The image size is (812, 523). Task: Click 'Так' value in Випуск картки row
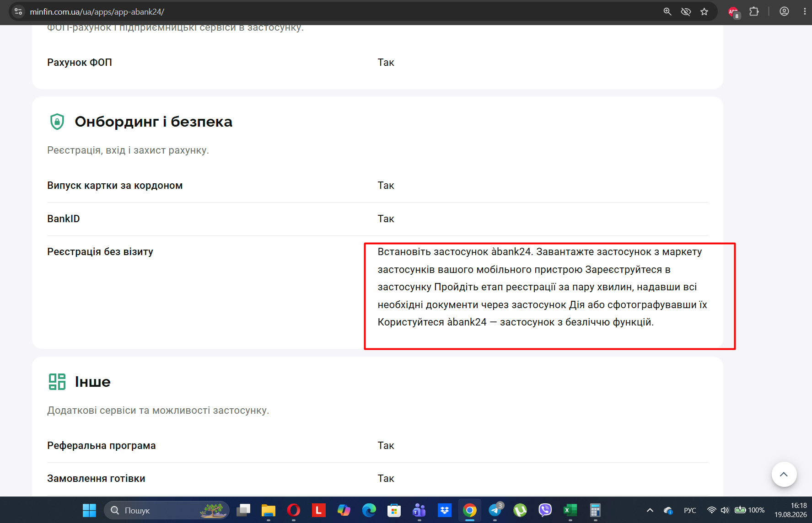386,185
